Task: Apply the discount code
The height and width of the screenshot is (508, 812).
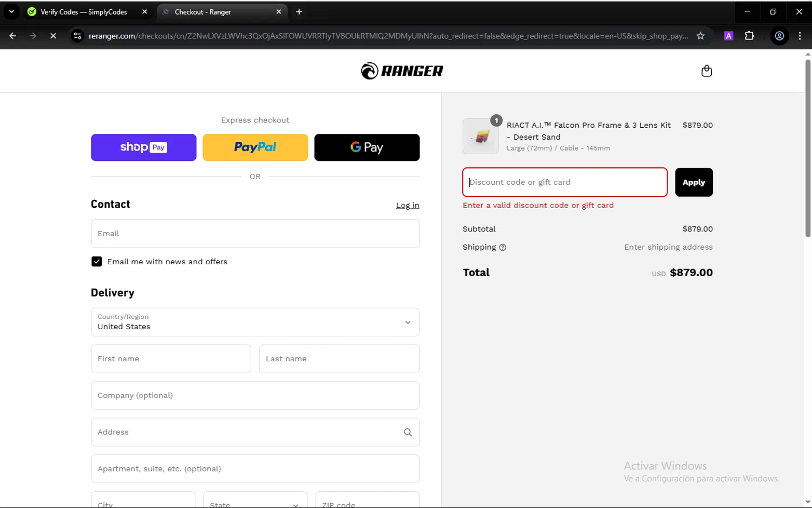Action: (x=693, y=183)
